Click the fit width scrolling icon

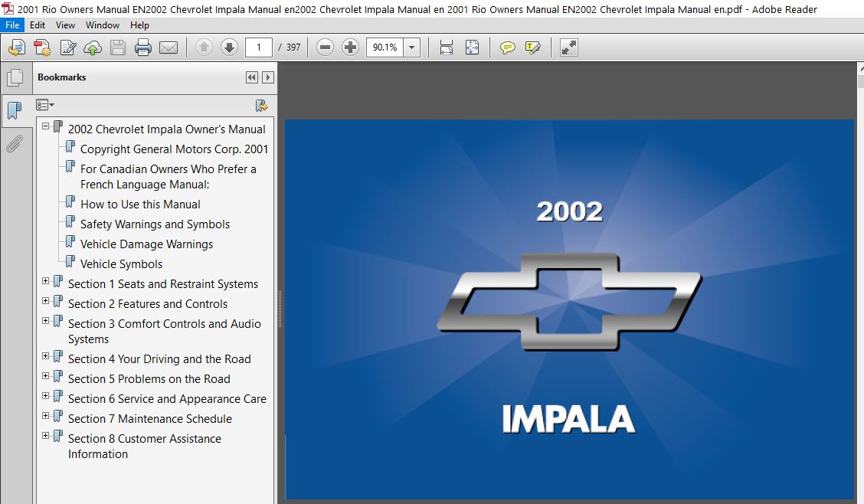(447, 47)
